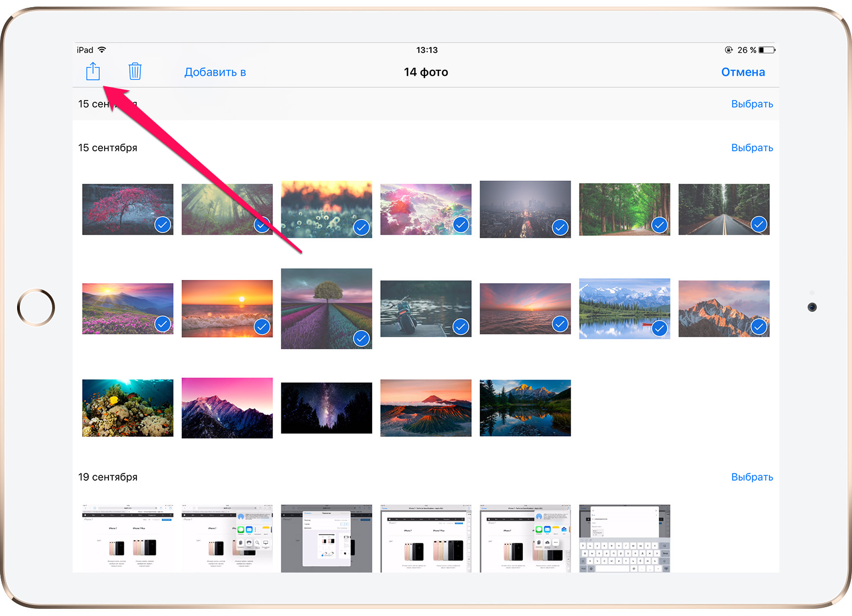This screenshot has height=616, width=852.
Task: Select the pink sky mountain photo
Action: tap(227, 408)
